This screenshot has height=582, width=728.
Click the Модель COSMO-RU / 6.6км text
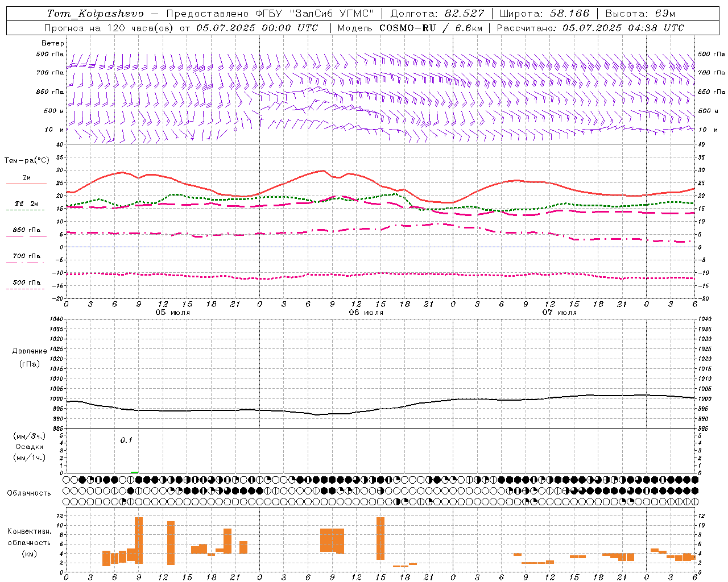coord(410,28)
